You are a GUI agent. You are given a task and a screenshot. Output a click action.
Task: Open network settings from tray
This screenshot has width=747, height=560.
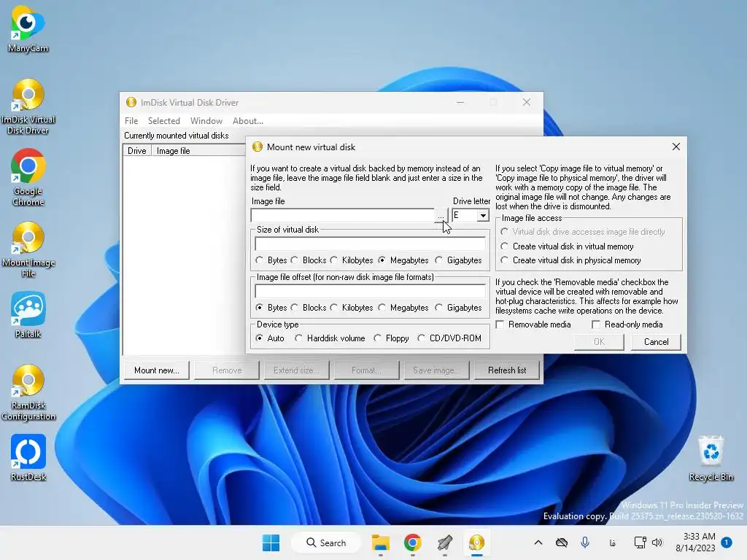[x=640, y=542]
